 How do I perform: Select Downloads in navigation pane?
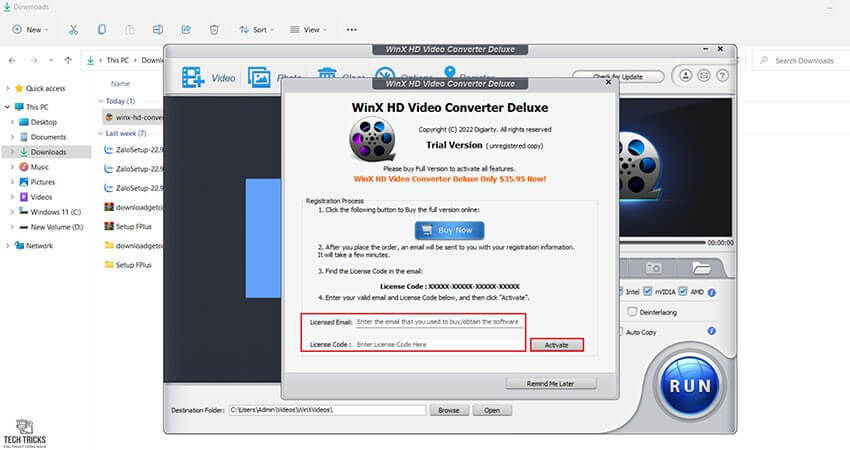[48, 152]
